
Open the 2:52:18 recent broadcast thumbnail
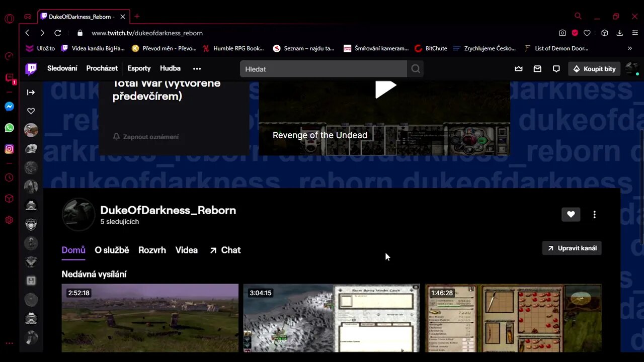150,318
